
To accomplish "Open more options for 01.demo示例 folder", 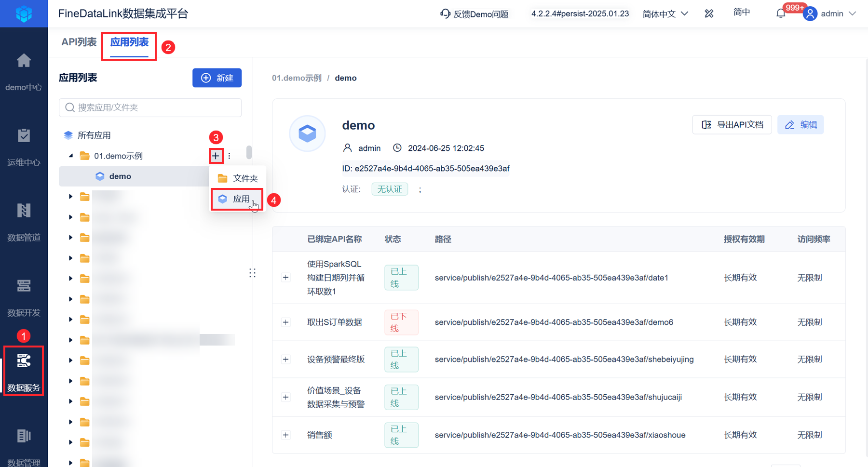I will coord(230,156).
